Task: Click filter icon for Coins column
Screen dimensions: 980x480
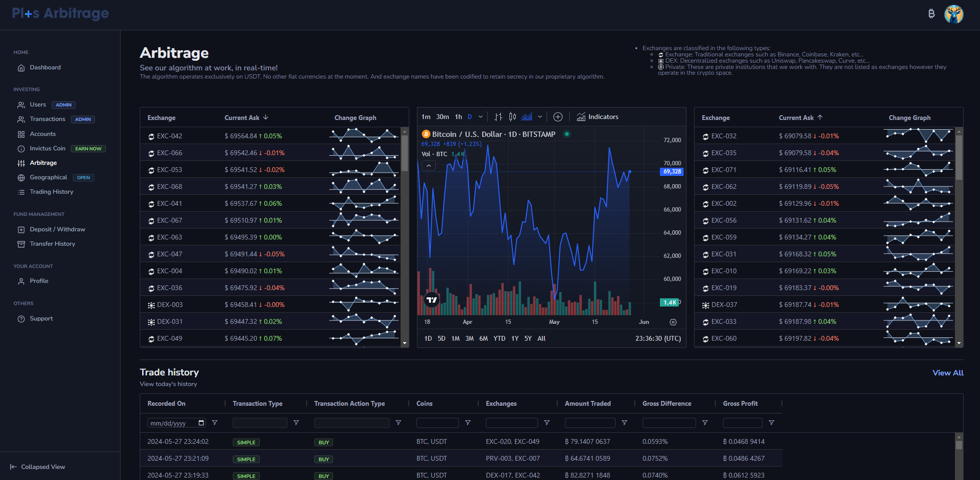Action: click(468, 423)
